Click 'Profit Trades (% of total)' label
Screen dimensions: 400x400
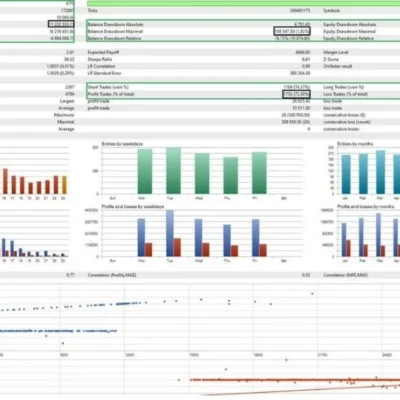tap(111, 94)
